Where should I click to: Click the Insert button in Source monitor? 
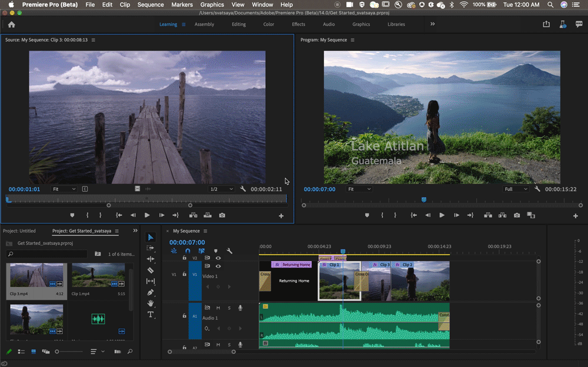coord(192,215)
